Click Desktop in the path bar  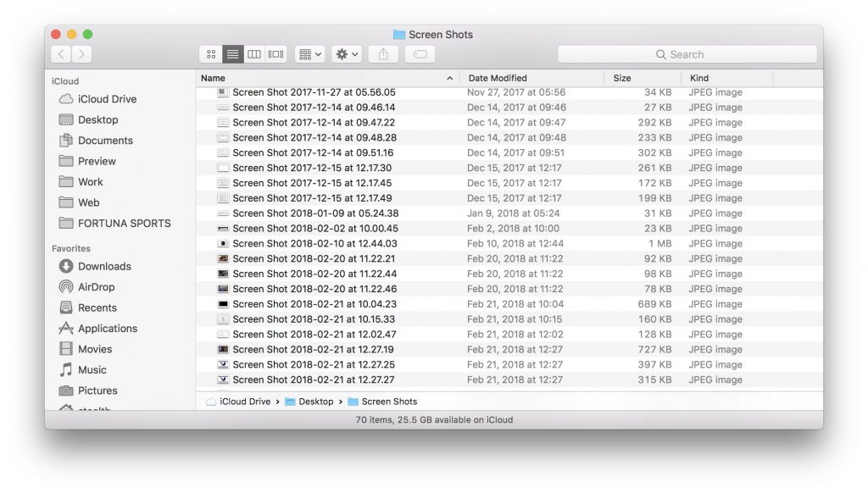pyautogui.click(x=315, y=402)
